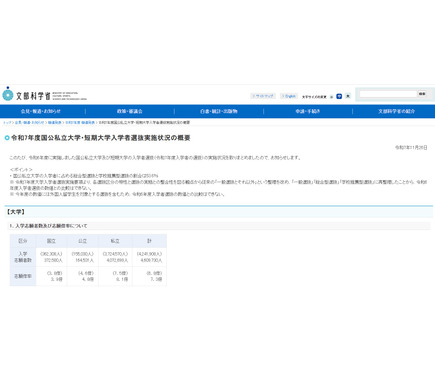Open 会見・報道・お知らせ breadcrumb link

(x=29, y=123)
